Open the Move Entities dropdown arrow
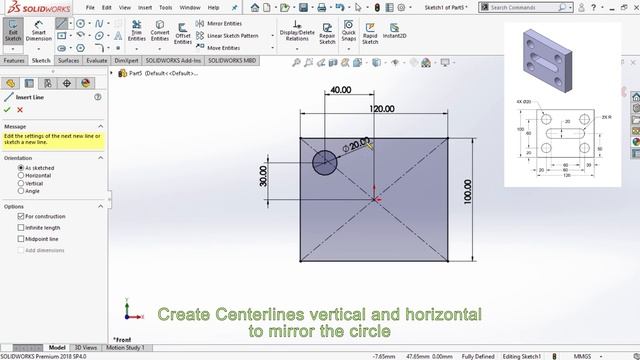Screen dimensions: 640x360 tap(273, 48)
